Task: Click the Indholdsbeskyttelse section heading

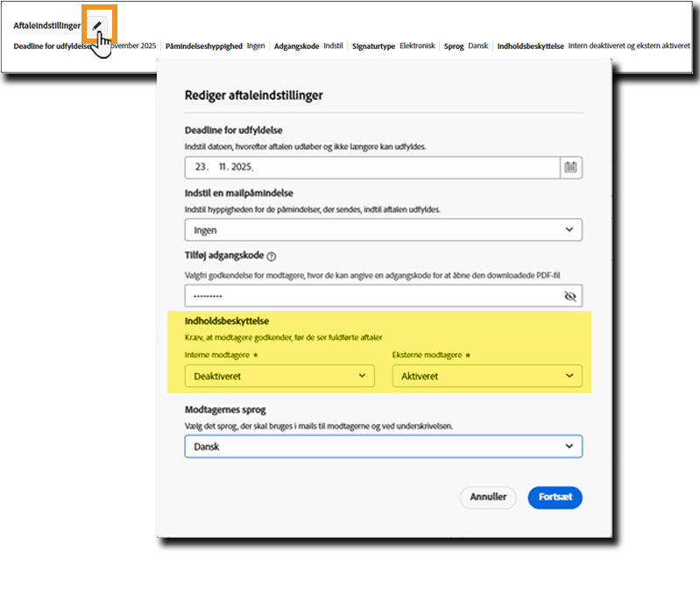Action: point(227,321)
